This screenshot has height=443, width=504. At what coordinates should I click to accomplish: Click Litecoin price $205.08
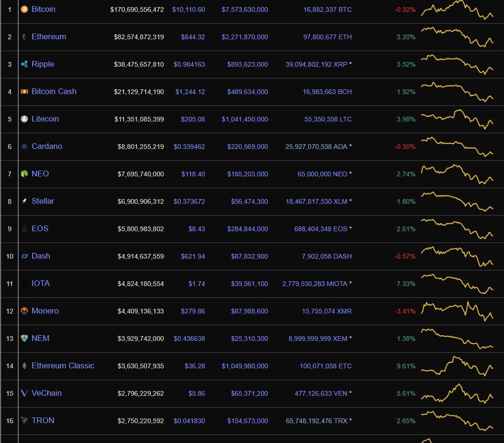point(193,119)
